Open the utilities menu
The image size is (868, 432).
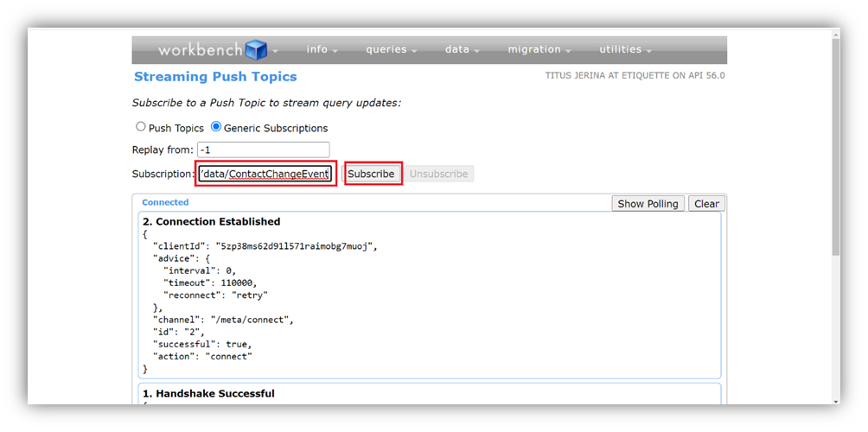coord(625,49)
